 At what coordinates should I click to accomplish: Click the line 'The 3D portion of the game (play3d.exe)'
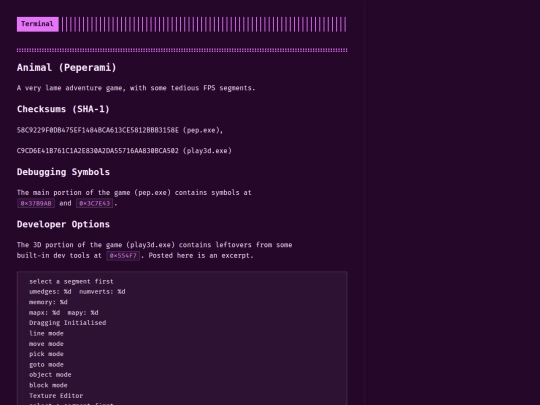(x=155, y=245)
